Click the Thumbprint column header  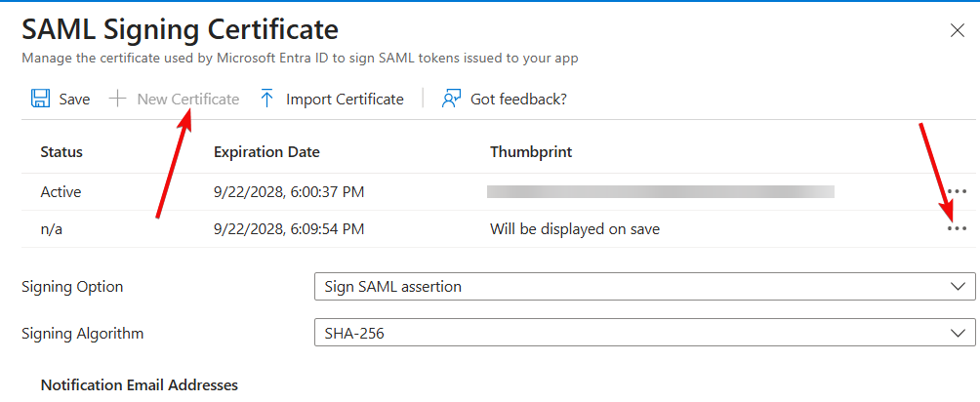point(531,152)
